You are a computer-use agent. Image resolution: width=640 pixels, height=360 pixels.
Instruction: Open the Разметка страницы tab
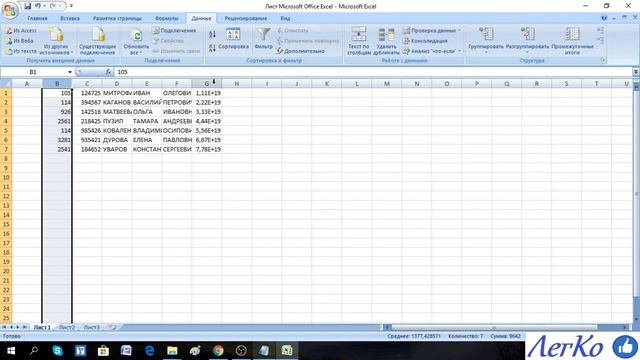coord(117,18)
